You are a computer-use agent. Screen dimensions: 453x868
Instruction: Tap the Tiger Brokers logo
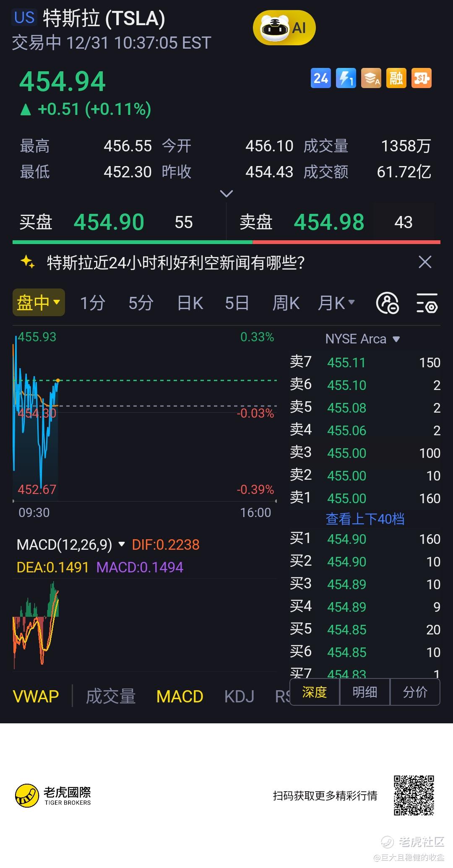[x=53, y=795]
